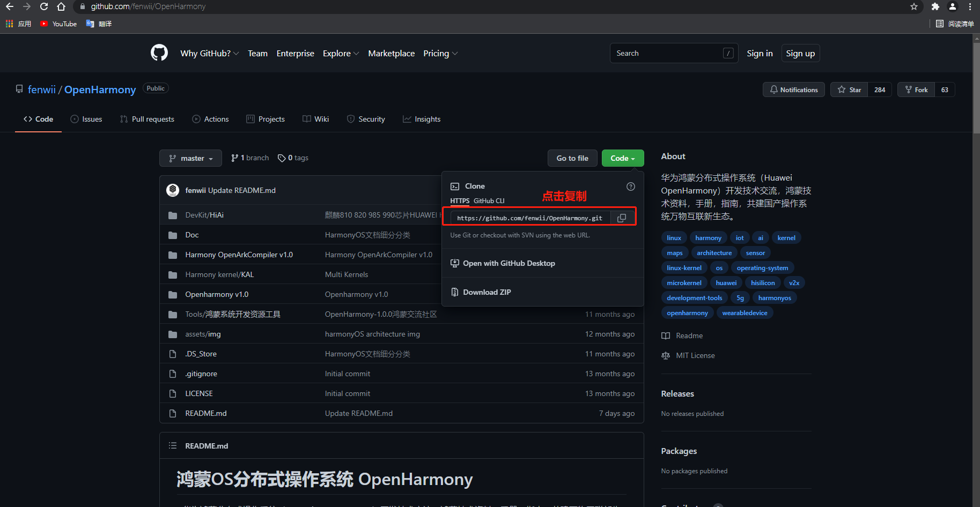Screen dimensions: 980x507
Task: Open browser home page icon
Action: pos(61,6)
